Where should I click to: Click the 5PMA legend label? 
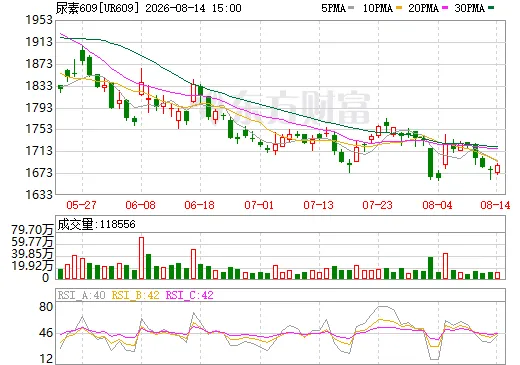[x=333, y=8]
